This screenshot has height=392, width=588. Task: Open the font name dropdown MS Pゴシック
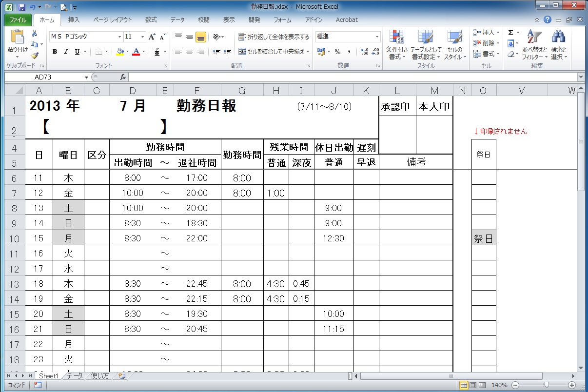pyautogui.click(x=120, y=37)
